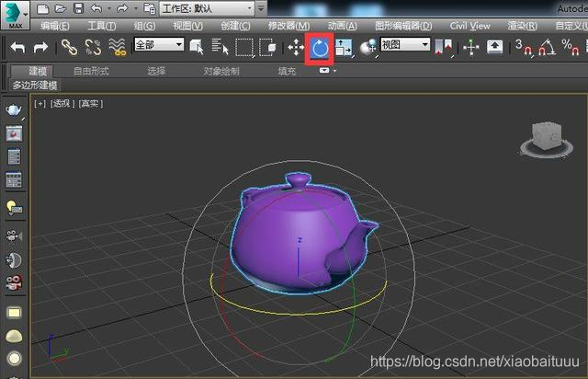Open the 工具(T) menu

click(x=102, y=26)
